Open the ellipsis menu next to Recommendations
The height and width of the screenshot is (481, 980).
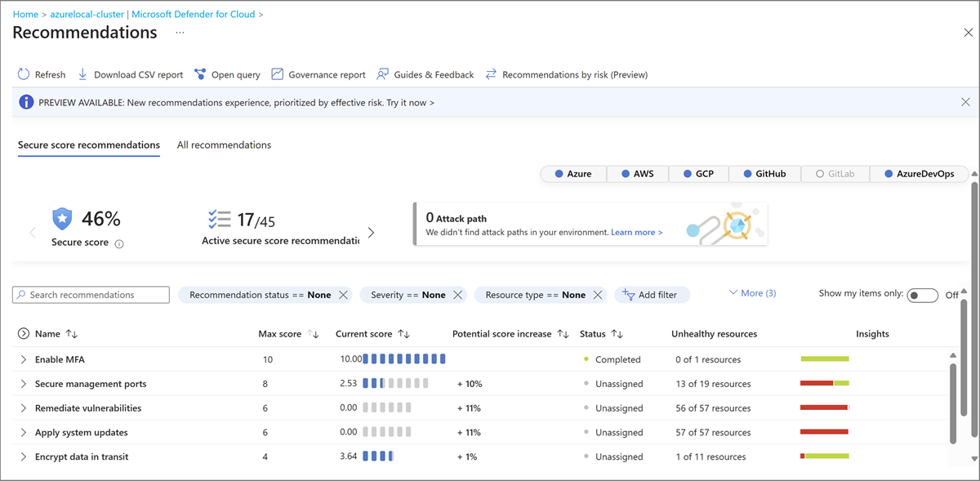pos(180,33)
